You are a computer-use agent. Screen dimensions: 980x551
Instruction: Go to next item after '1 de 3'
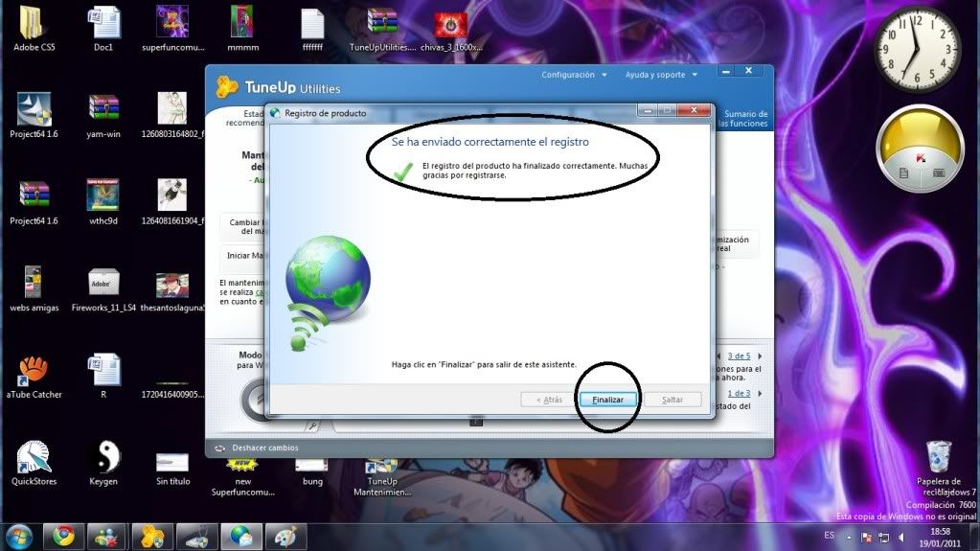[x=760, y=394]
